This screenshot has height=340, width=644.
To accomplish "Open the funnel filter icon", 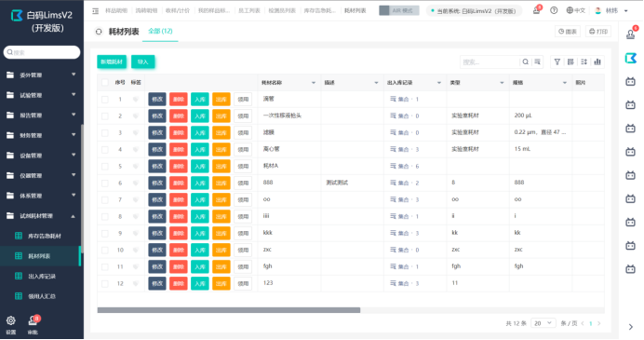I will click(557, 62).
